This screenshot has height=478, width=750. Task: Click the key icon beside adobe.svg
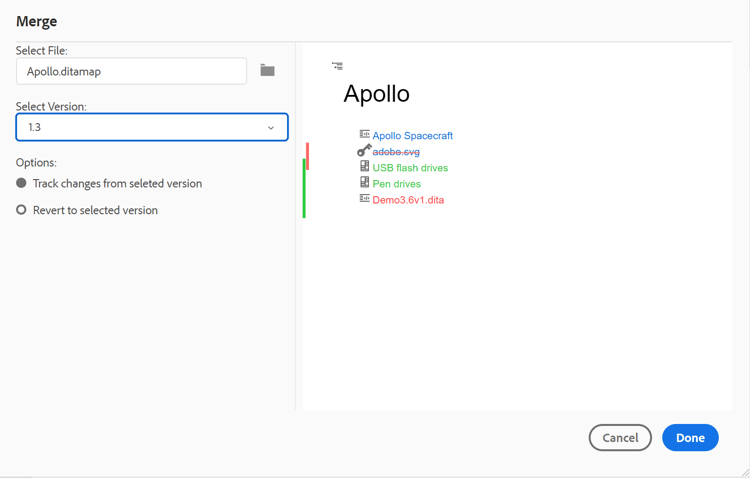click(364, 150)
